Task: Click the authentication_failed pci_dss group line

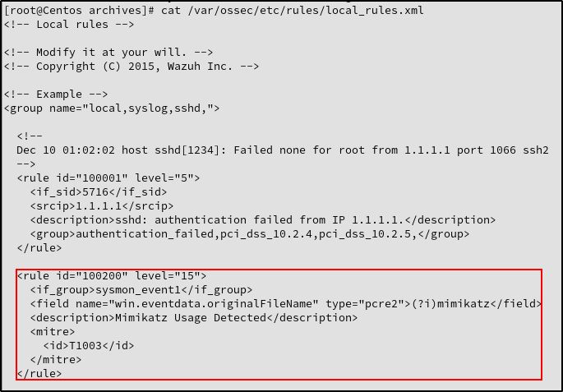Action: (x=250, y=234)
